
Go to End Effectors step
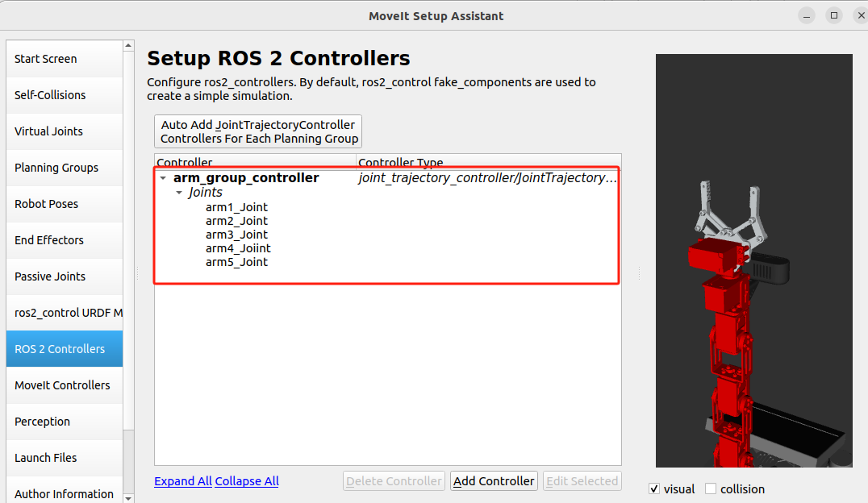(65, 240)
